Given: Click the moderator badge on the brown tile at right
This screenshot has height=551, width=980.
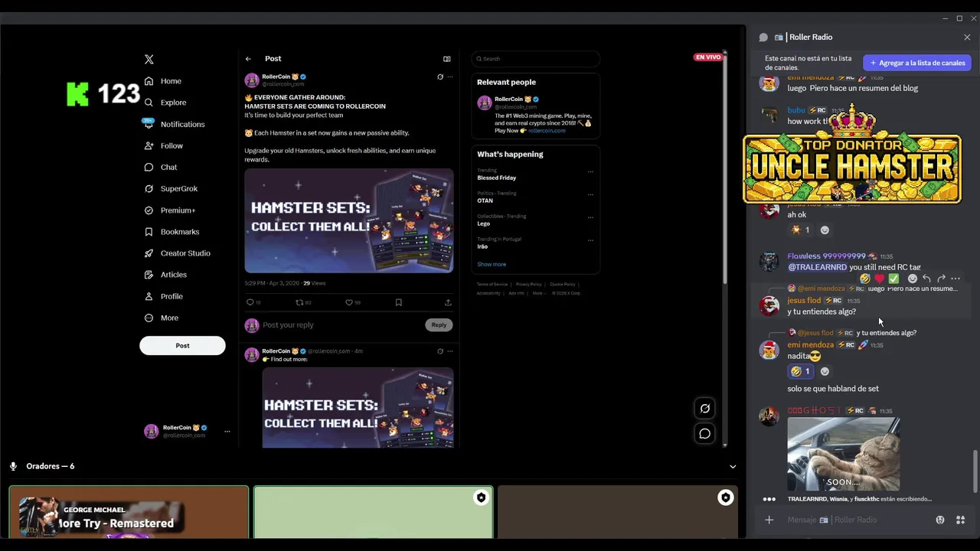Looking at the screenshot, I should point(725,498).
